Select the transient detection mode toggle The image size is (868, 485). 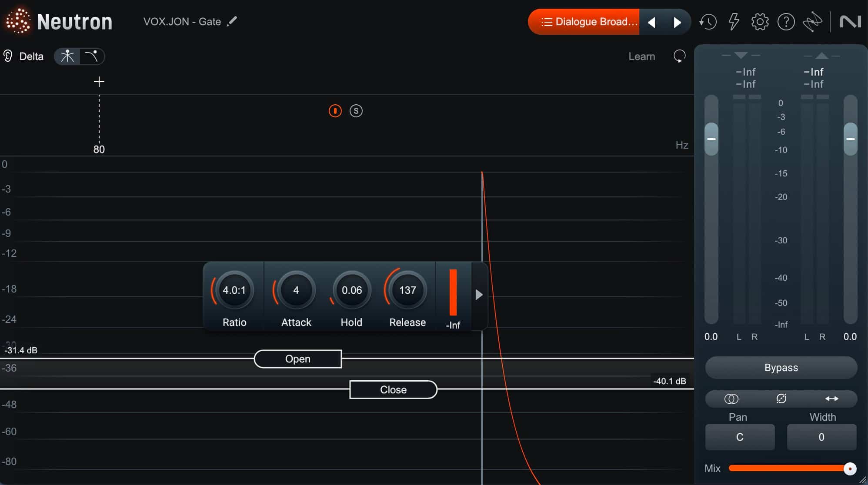[x=67, y=56]
